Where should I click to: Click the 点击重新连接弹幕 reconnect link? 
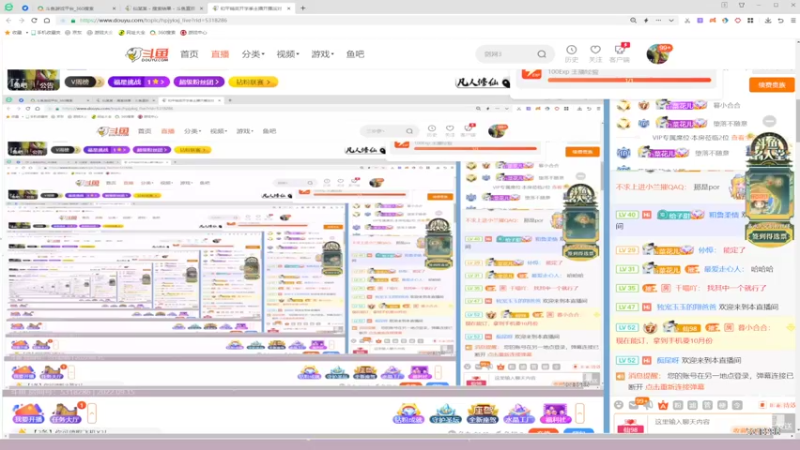click(x=674, y=387)
